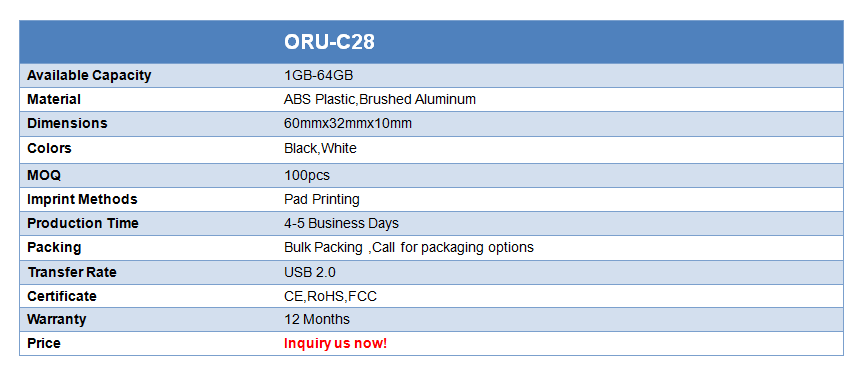Select the Imprint Methods label
Viewport: 849px width, 370px height.
82,199
